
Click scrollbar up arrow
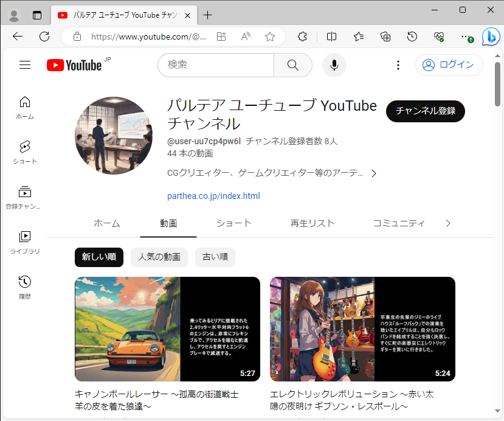click(497, 55)
